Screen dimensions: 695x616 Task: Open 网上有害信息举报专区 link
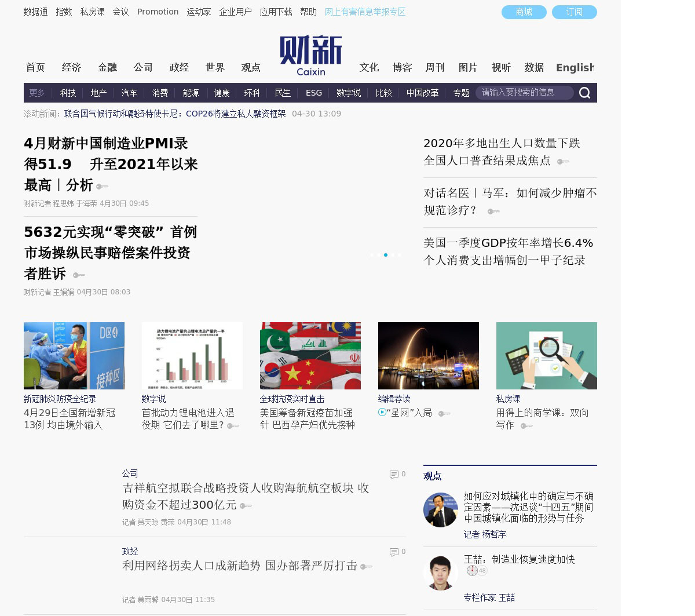(365, 12)
